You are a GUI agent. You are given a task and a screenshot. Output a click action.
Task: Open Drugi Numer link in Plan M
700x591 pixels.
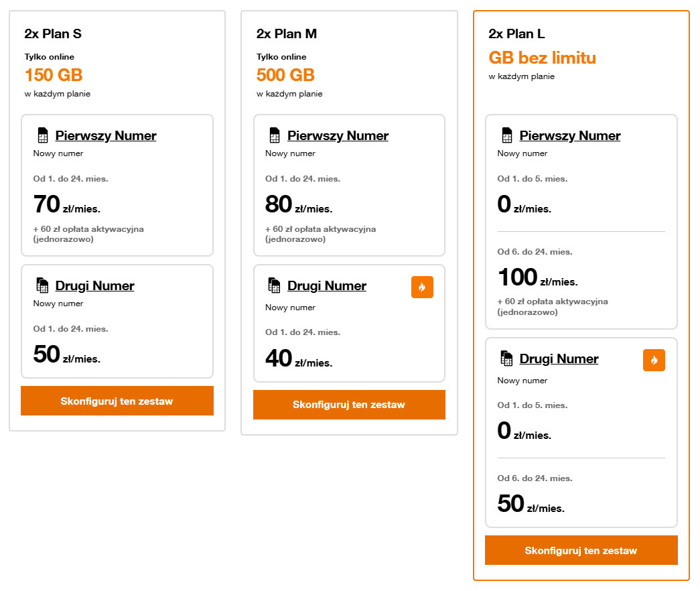coord(327,285)
